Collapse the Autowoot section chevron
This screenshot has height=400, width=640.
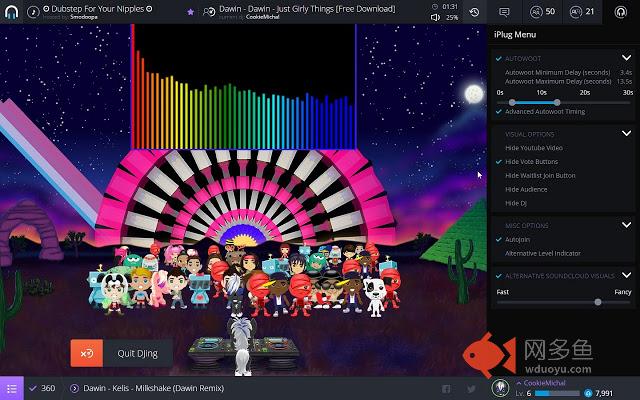627,58
